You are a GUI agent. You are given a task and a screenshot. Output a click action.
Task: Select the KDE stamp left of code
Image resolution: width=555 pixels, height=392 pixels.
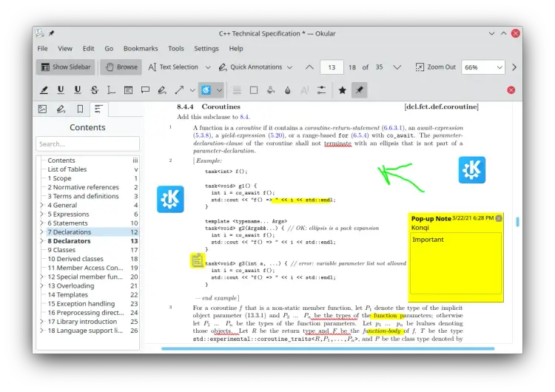click(170, 199)
